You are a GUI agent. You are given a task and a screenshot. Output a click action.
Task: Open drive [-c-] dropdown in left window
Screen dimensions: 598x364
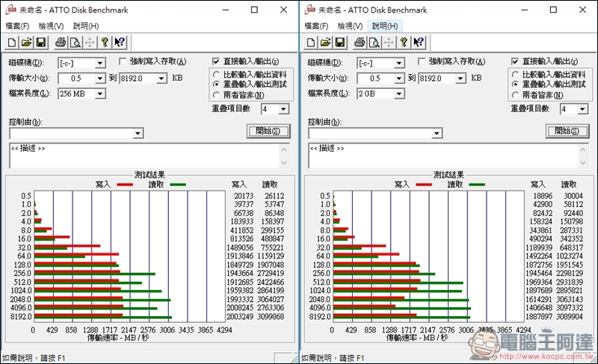(100, 64)
